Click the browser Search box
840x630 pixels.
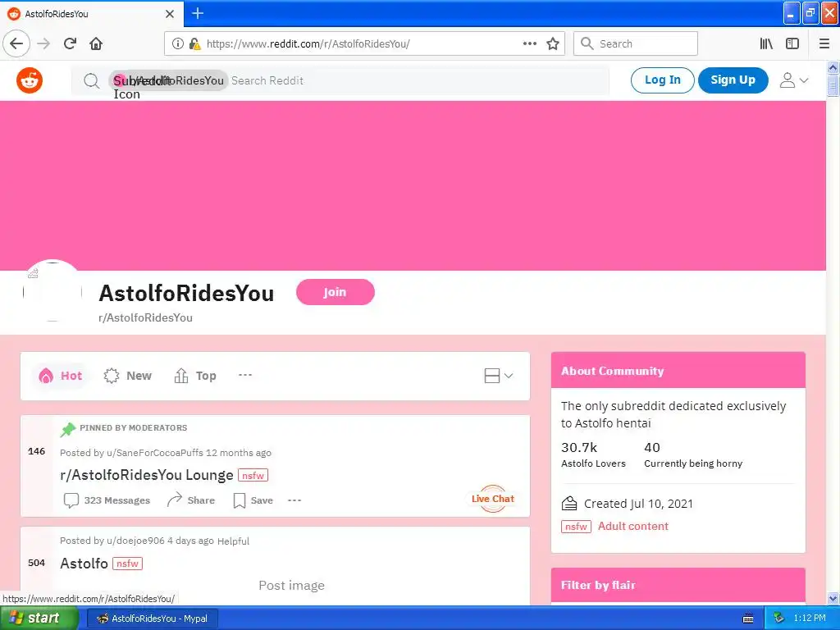636,43
